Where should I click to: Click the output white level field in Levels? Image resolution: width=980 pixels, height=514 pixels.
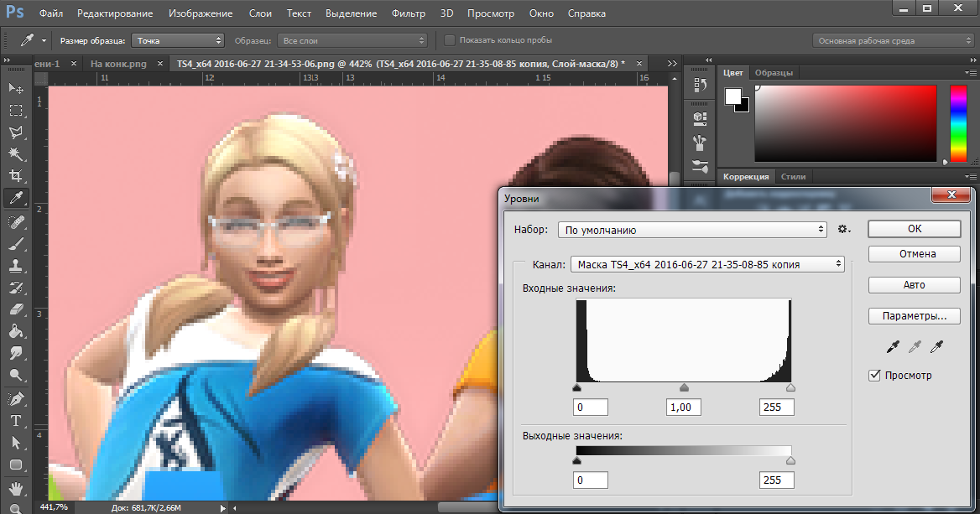pyautogui.click(x=777, y=480)
